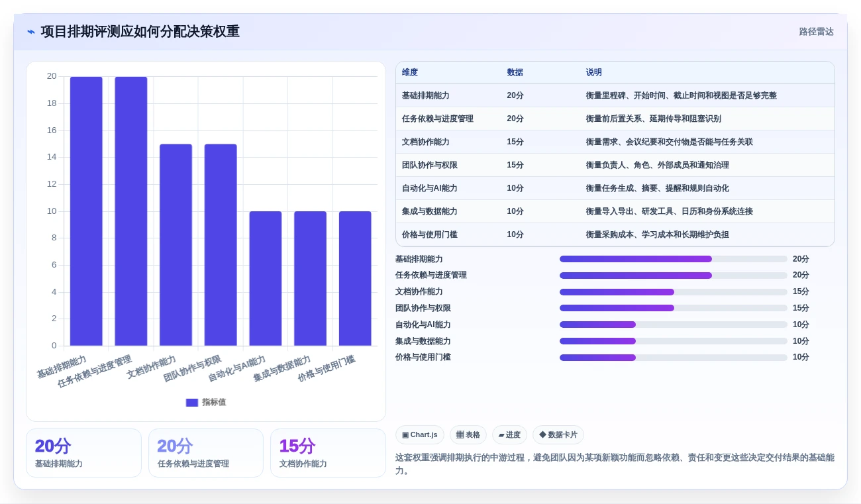The image size is (861, 504).
Task: Click the page title 项目排期评测应如何分配决策权重
Action: (x=140, y=32)
